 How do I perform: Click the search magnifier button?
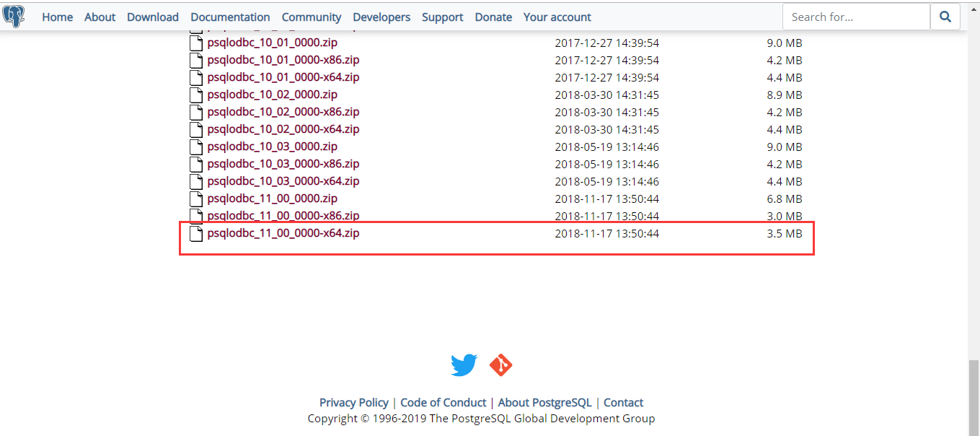click(x=945, y=17)
